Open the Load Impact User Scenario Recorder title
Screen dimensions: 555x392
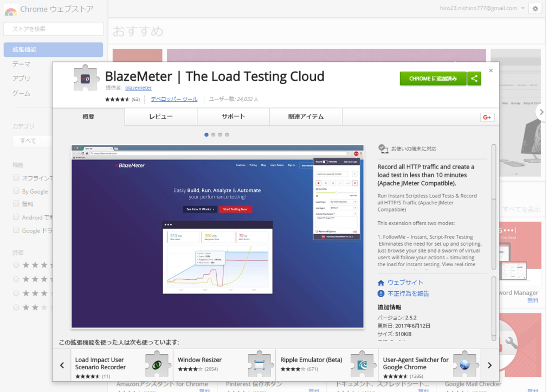100,364
